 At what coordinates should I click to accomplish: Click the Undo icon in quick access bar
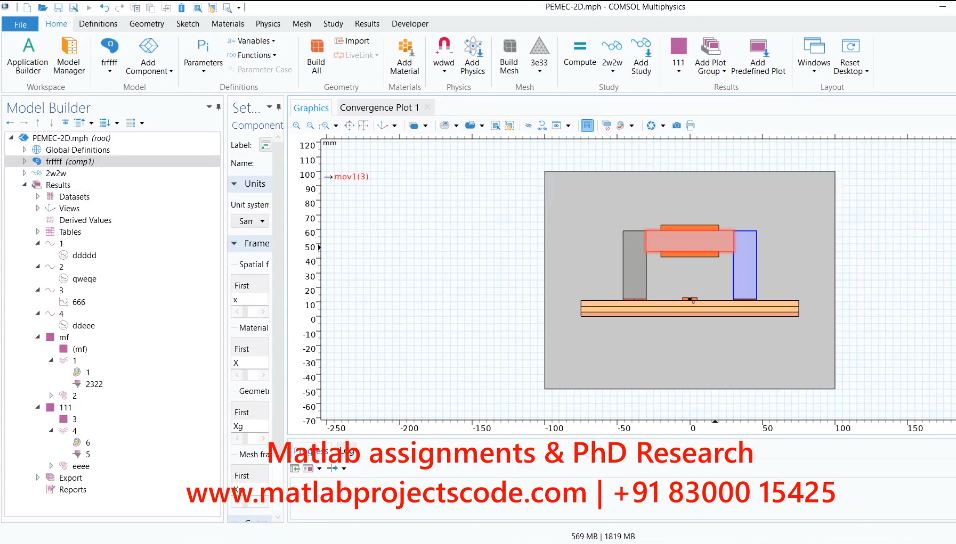pyautogui.click(x=104, y=7)
